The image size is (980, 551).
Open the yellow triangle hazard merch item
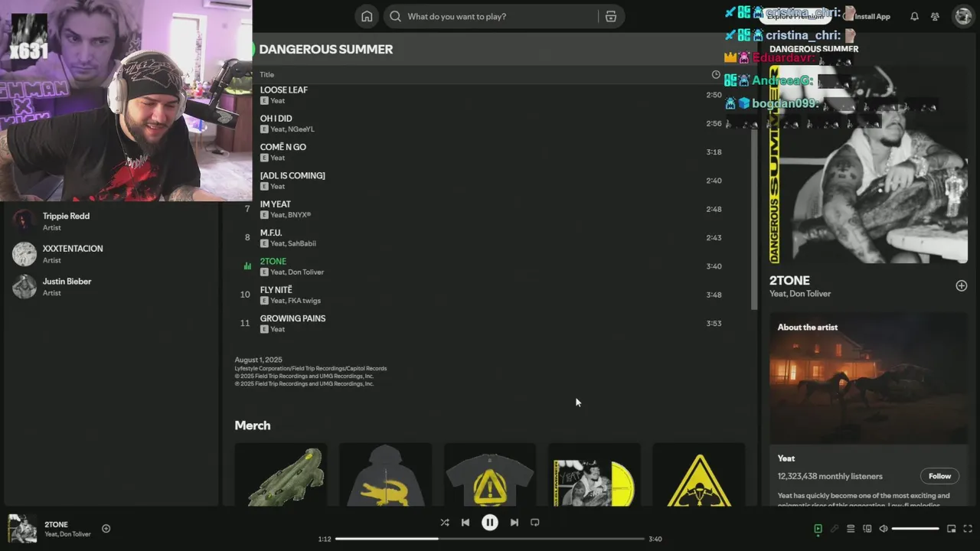pos(699,474)
